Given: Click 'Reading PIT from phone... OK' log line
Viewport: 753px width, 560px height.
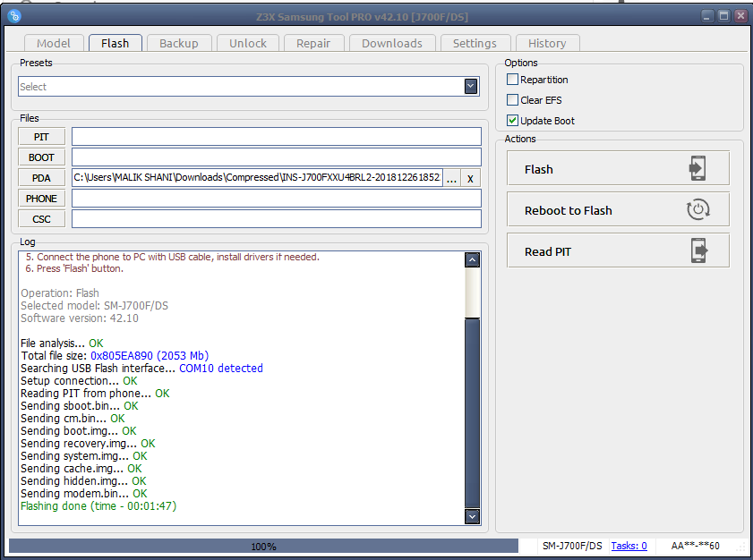Looking at the screenshot, I should tap(95, 394).
